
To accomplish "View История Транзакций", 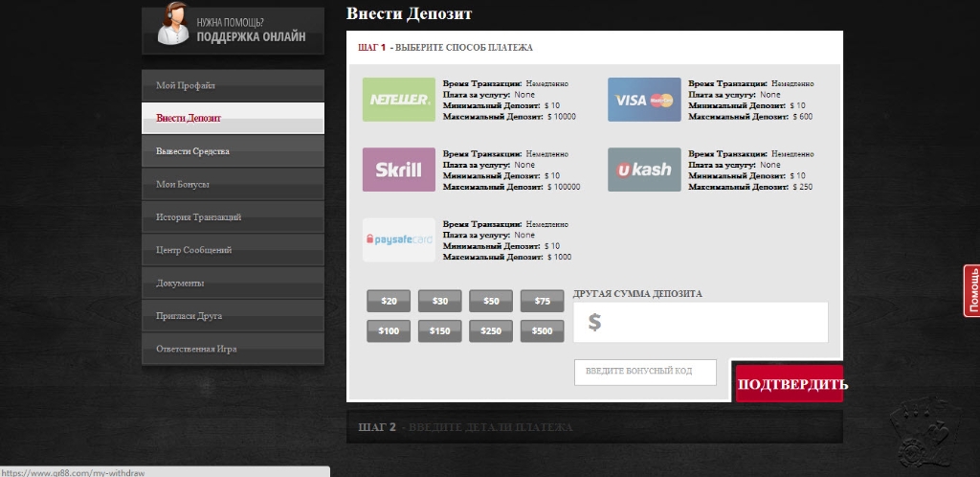I will point(233,216).
